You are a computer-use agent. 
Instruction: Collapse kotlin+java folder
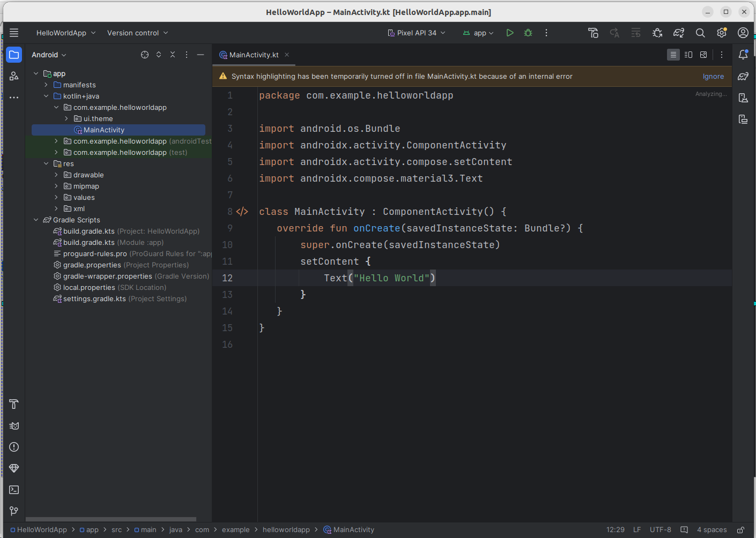click(x=46, y=96)
